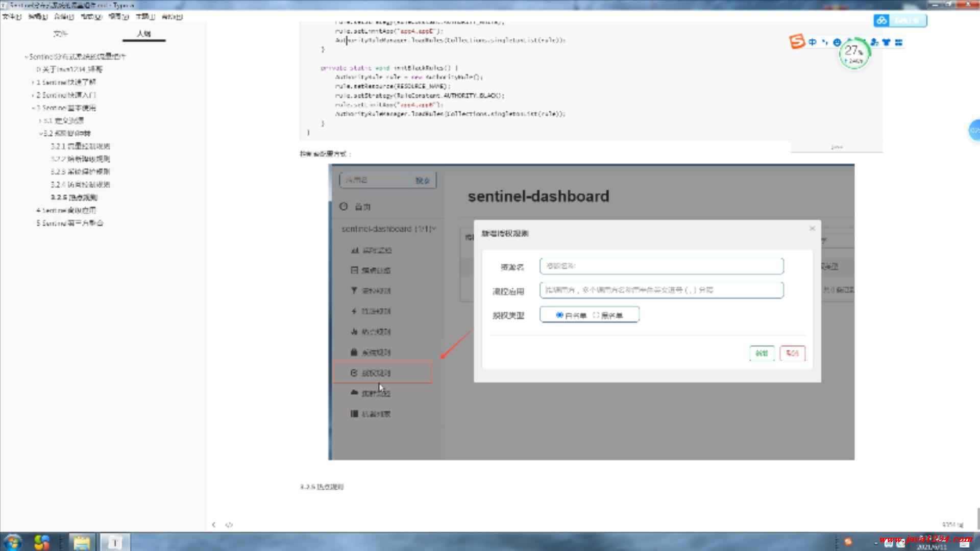Toggle the Sogou punctuation mode icon

click(x=825, y=42)
